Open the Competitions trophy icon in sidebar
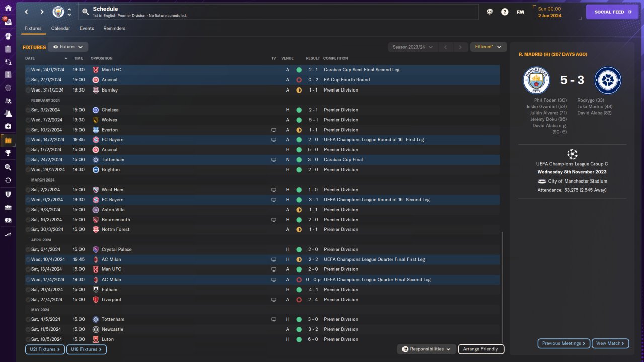 (x=8, y=153)
